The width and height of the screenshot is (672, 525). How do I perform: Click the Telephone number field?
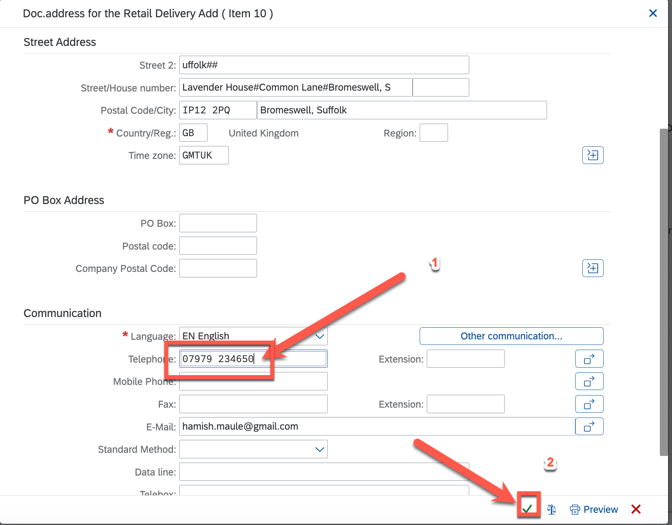tap(252, 359)
